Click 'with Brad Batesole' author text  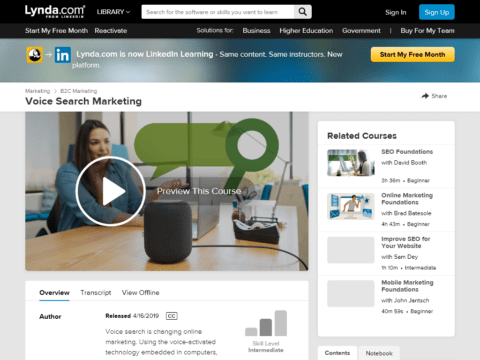pos(406,213)
